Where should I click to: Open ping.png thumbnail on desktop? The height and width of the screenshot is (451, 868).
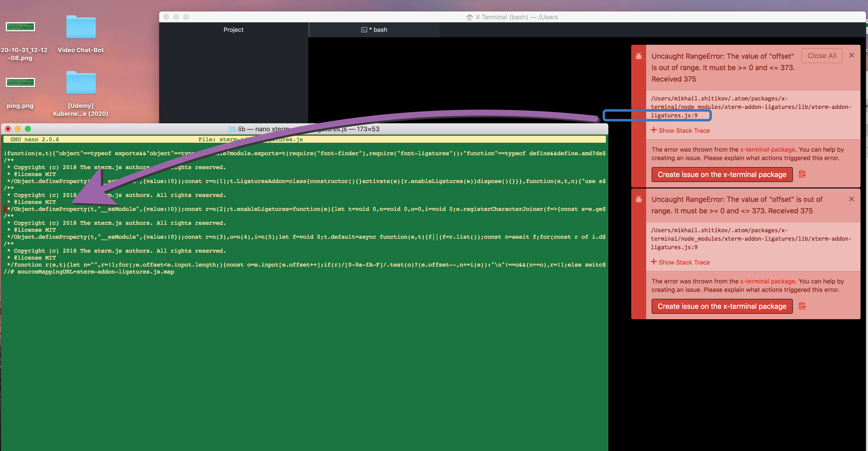(x=20, y=83)
